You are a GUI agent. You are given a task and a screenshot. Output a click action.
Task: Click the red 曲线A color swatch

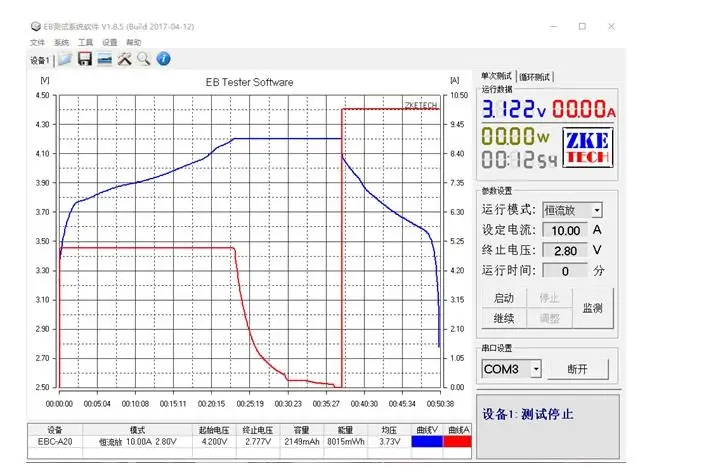[x=457, y=442]
